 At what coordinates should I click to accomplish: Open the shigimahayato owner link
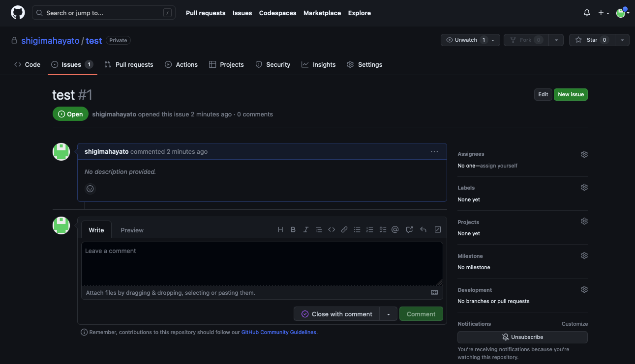[x=50, y=41]
